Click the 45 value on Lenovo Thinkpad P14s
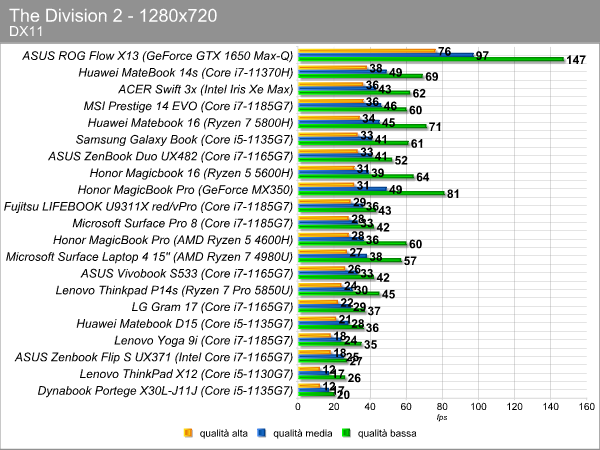The image size is (600, 450). [x=388, y=294]
